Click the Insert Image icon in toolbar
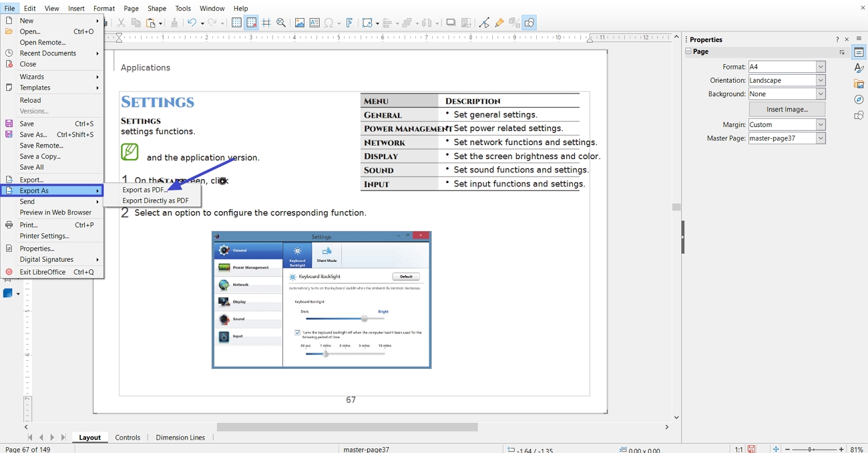 (300, 23)
